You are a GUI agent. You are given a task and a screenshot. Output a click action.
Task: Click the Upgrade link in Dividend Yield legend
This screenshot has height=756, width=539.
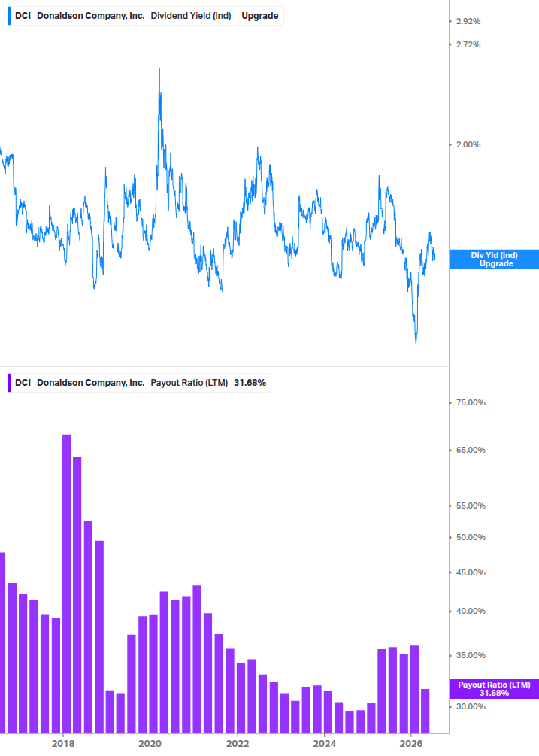(x=259, y=16)
